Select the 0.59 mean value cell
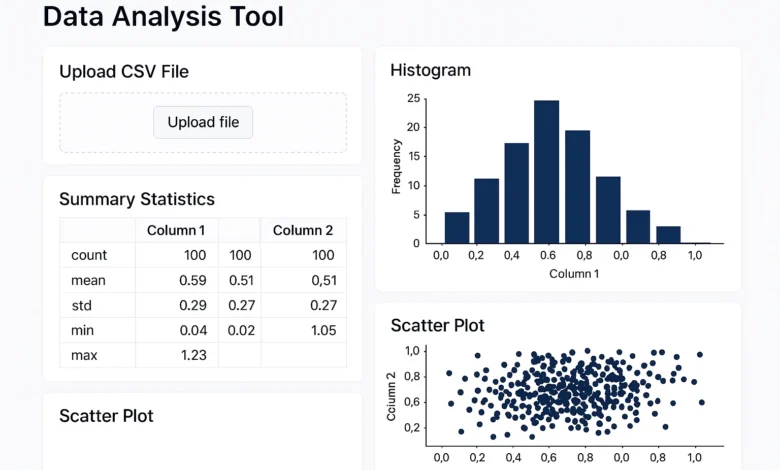Image resolution: width=780 pixels, height=470 pixels. pos(190,280)
